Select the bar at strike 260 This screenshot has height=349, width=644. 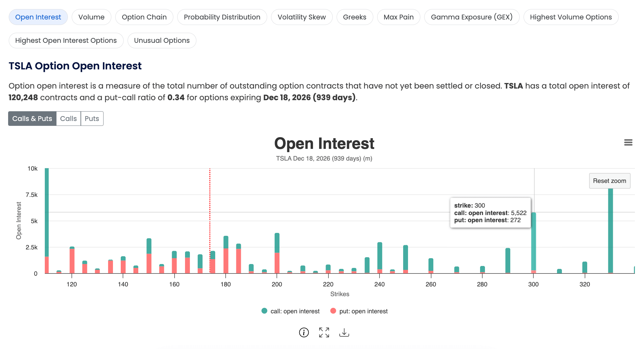pyautogui.click(x=431, y=266)
